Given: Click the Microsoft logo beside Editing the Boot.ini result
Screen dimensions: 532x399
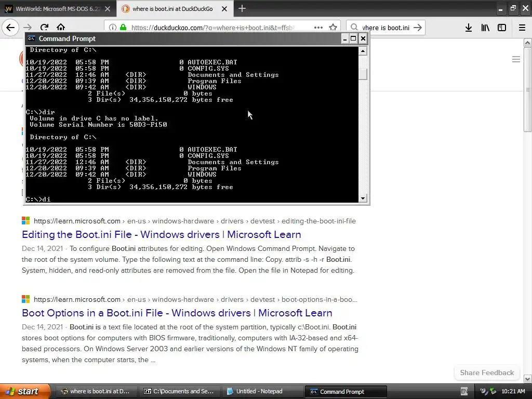Looking at the screenshot, I should tap(26, 220).
